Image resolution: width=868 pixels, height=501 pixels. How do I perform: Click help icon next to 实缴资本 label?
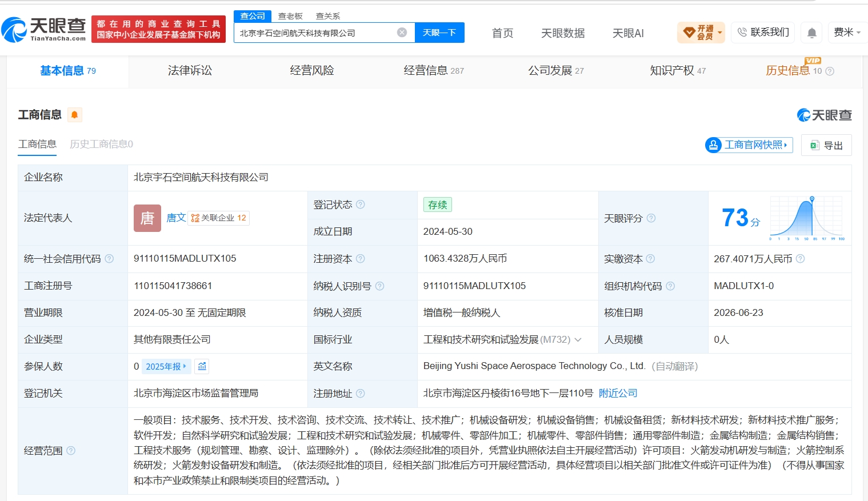coord(650,259)
